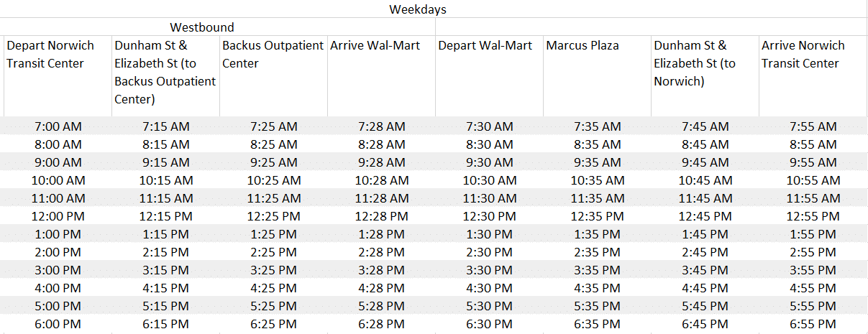
Task: Click the 9:25 AM Backus cell
Action: coord(273,162)
